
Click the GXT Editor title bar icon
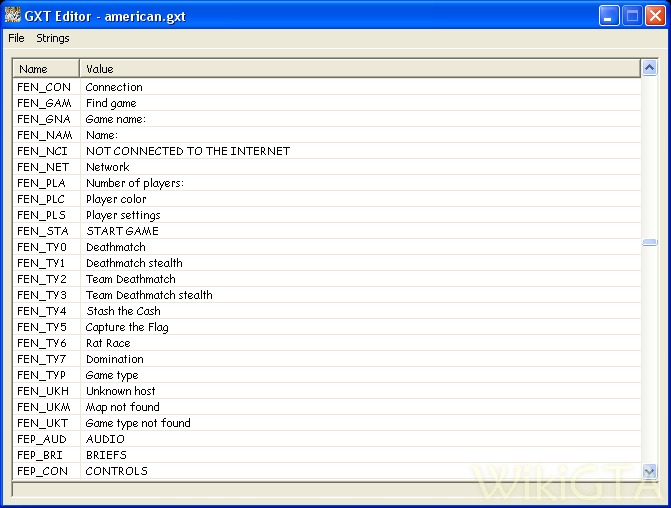(12, 15)
